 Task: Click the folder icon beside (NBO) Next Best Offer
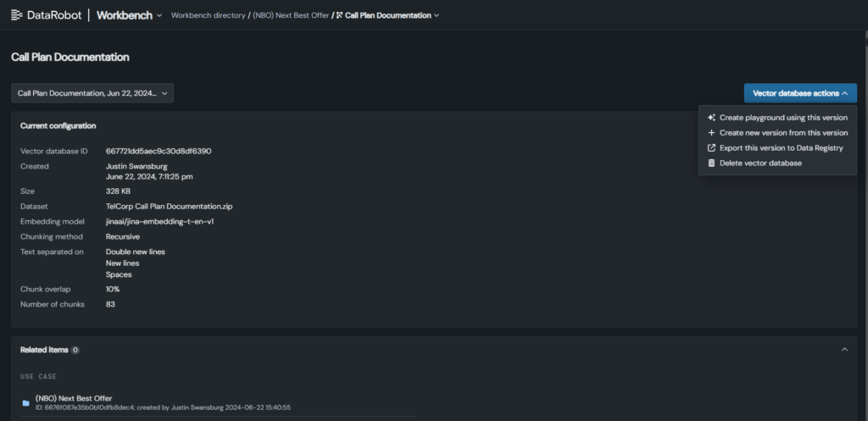coord(26,403)
